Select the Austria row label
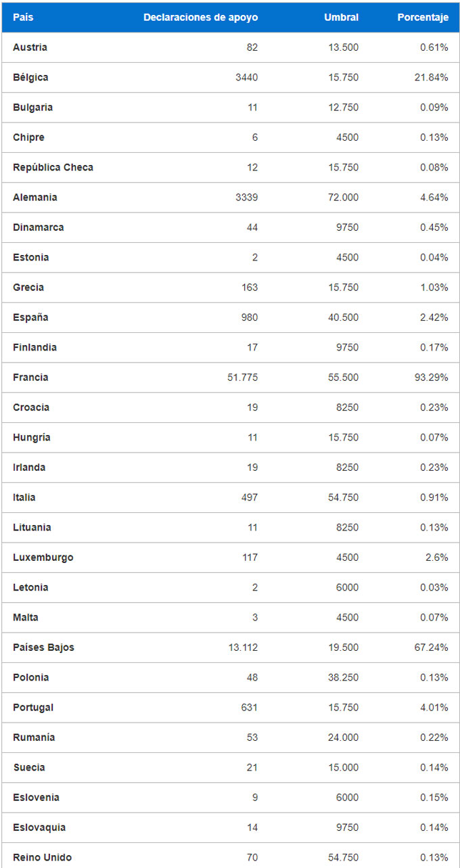The height and width of the screenshot is (868, 460). [30, 47]
